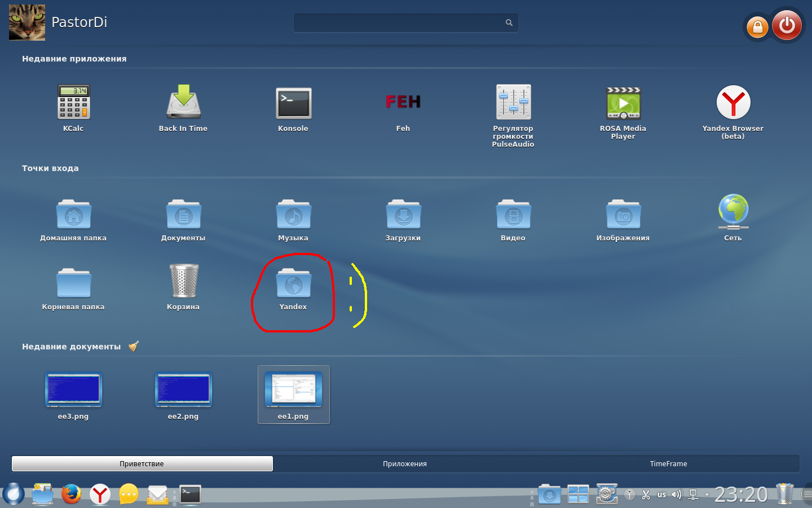The width and height of the screenshot is (812, 508).
Task: Expand hidden tray icons arrow
Action: [707, 494]
